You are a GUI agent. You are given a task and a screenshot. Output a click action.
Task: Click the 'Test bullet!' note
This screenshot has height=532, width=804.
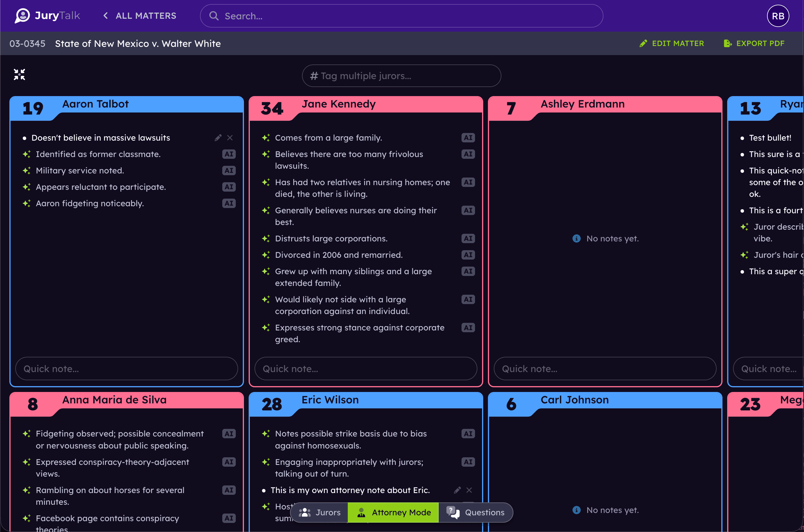coord(770,138)
